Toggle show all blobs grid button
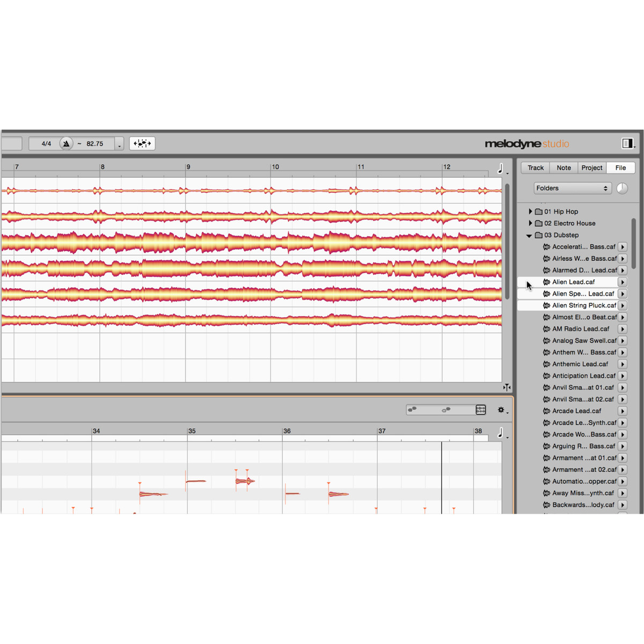The height and width of the screenshot is (644, 644). 481,410
